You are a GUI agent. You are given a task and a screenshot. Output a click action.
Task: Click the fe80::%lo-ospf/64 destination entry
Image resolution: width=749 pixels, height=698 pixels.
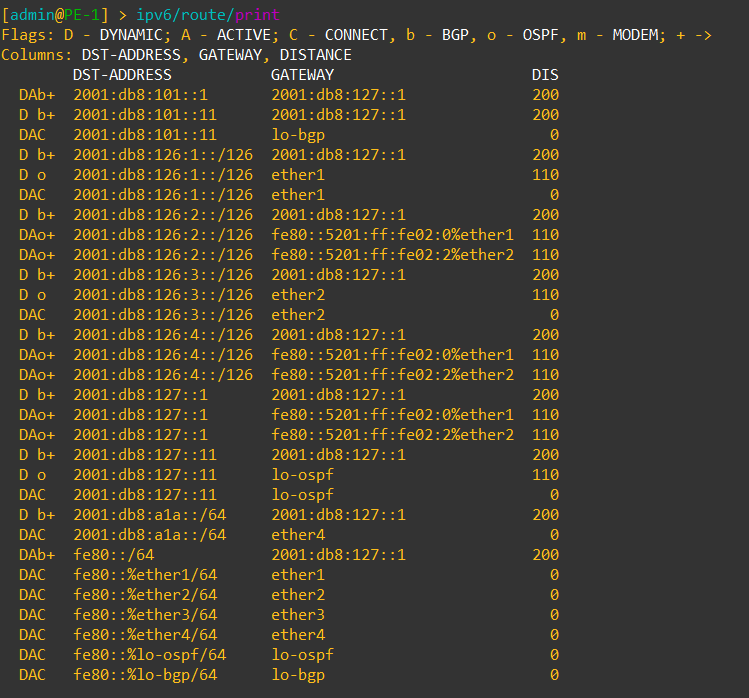(149, 655)
